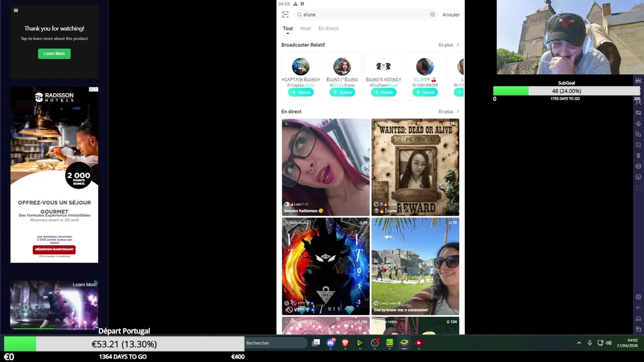Screen dimensions: 644x362
Task: Click the network icon in system tray
Action: (600, 343)
